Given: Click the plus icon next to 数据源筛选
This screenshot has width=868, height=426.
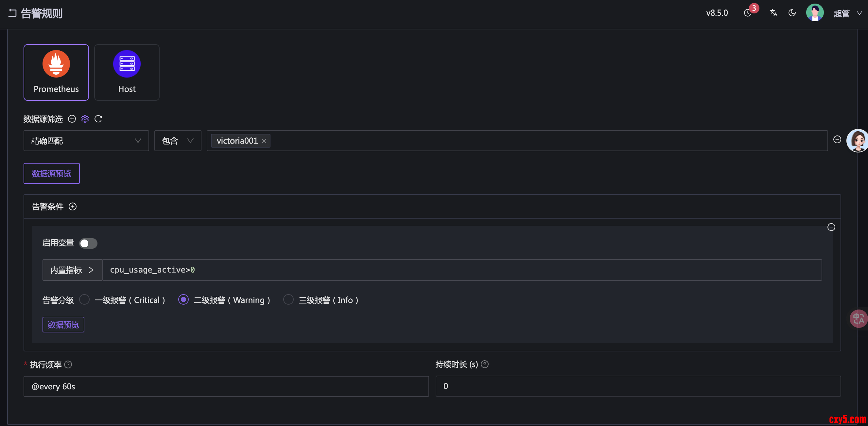Looking at the screenshot, I should point(72,119).
